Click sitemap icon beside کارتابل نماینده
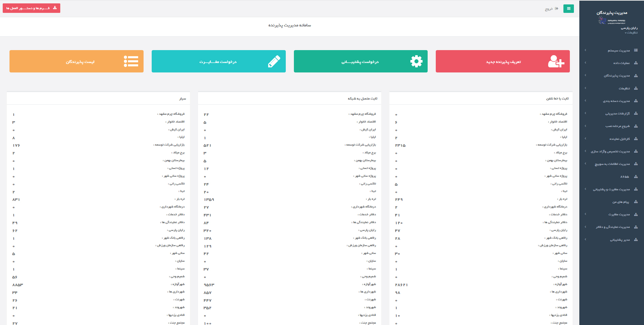 tap(636, 139)
